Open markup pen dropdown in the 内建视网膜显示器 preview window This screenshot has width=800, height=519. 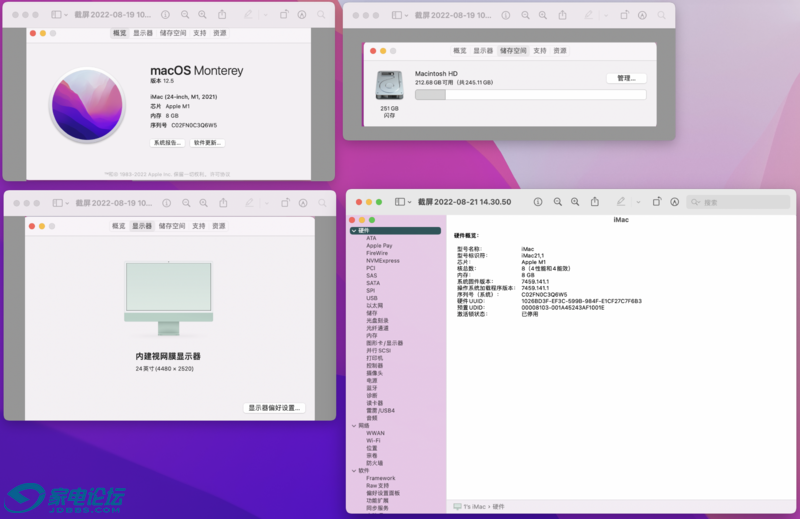tap(266, 204)
